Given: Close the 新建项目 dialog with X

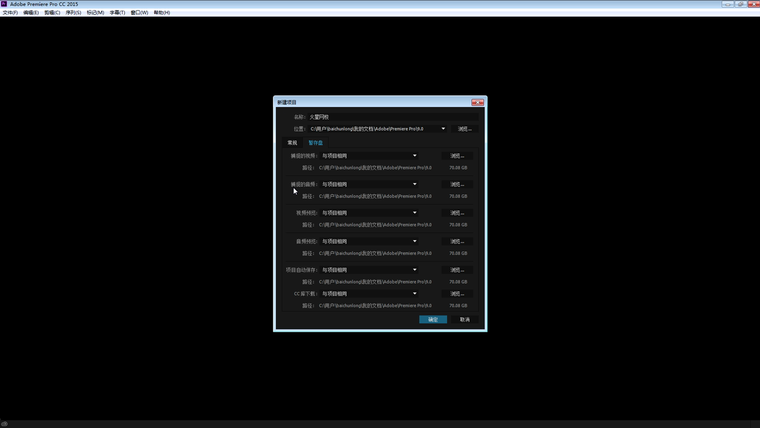Looking at the screenshot, I should pyautogui.click(x=478, y=102).
